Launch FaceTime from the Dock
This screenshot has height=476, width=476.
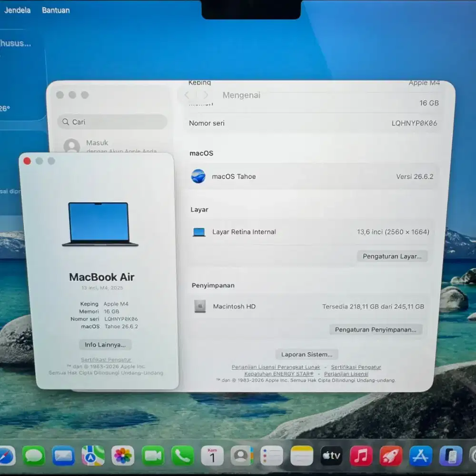(x=153, y=456)
